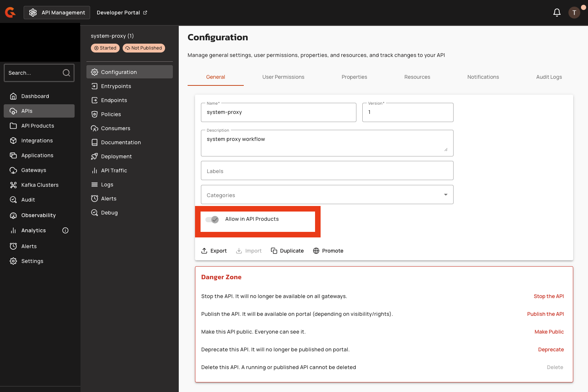Screen dimensions: 588x392
Task: Click the Export button
Action: click(x=214, y=251)
